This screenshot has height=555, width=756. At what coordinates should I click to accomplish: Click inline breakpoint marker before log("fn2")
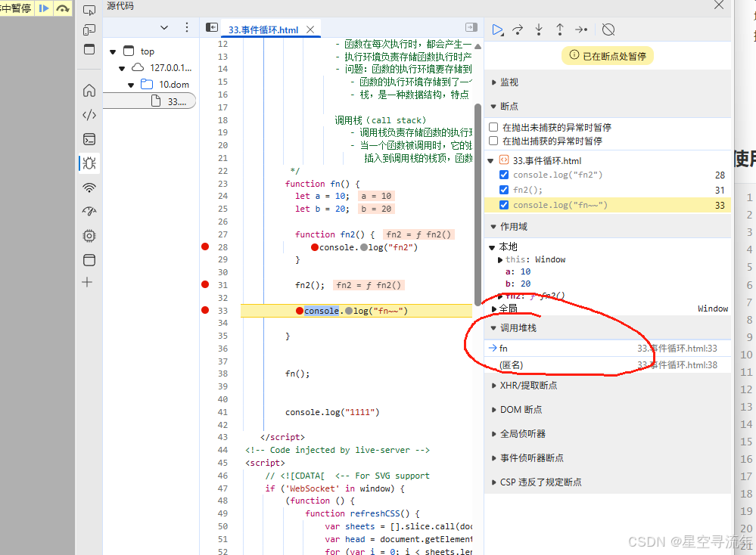point(365,247)
